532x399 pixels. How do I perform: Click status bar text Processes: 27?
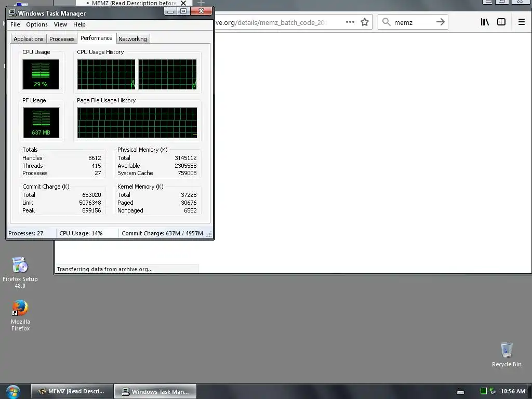(26, 233)
